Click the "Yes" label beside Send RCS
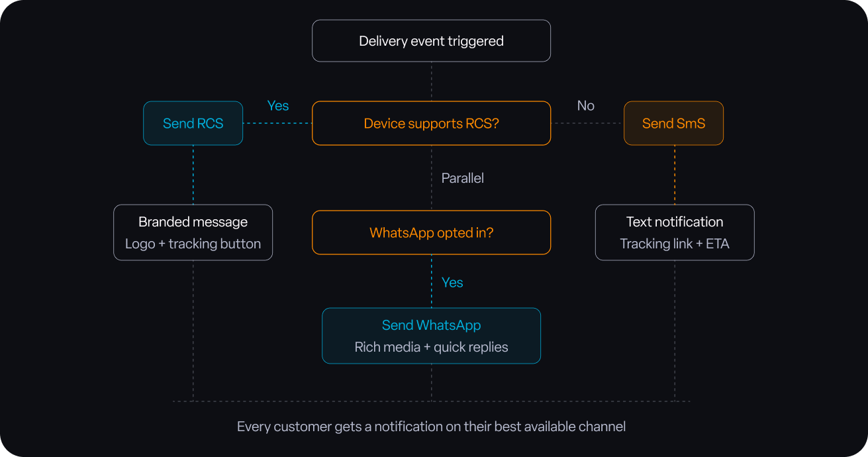 coord(278,106)
